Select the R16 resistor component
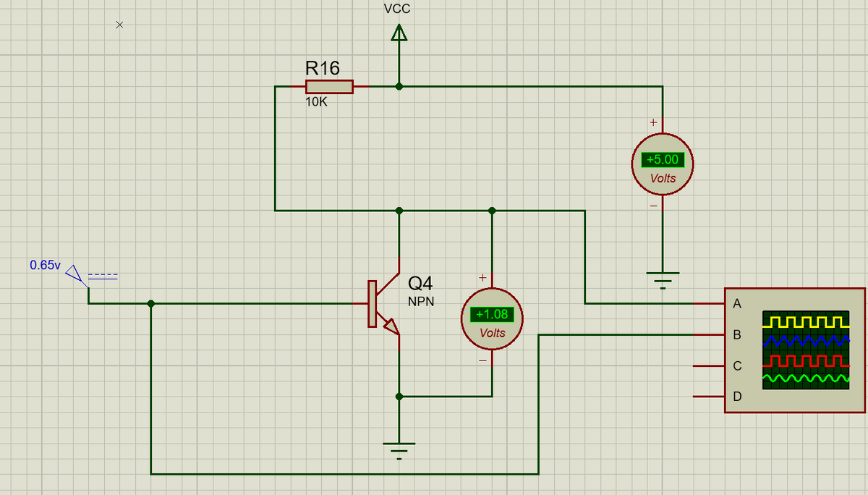The width and height of the screenshot is (868, 495). click(330, 87)
